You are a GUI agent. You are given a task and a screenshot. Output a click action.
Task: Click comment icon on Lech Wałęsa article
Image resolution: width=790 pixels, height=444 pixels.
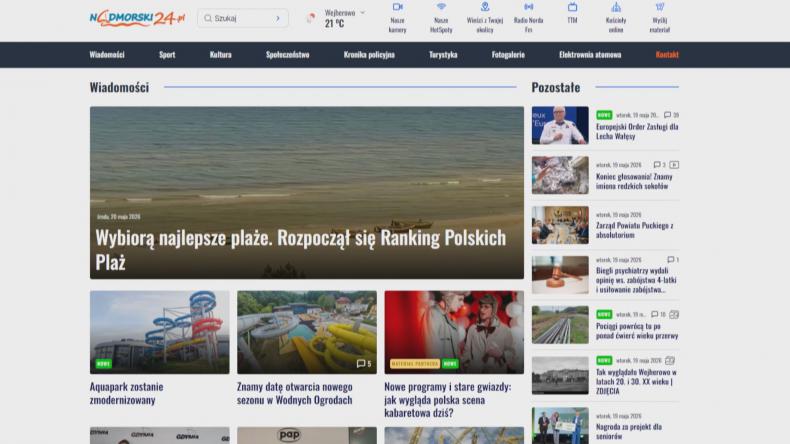click(x=667, y=115)
